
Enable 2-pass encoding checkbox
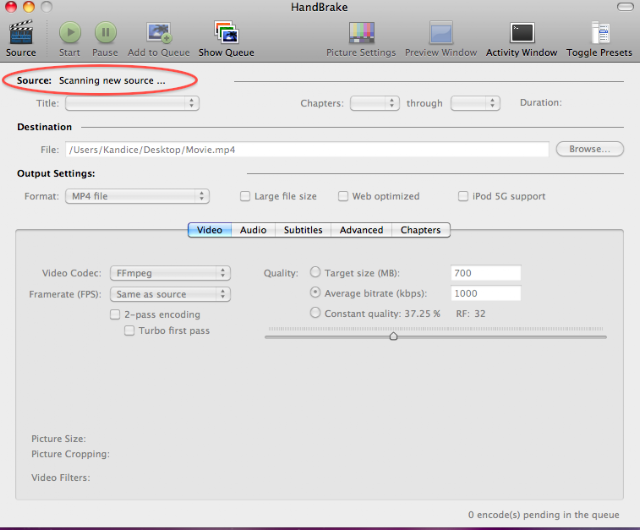115,314
